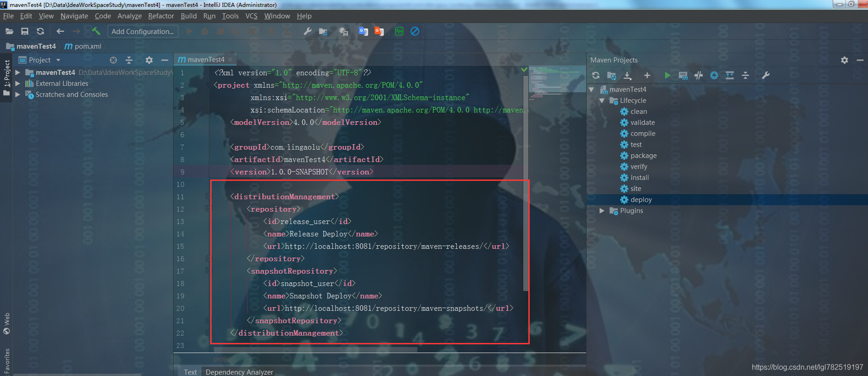Click the green inspection checkmark in editor

click(524, 70)
